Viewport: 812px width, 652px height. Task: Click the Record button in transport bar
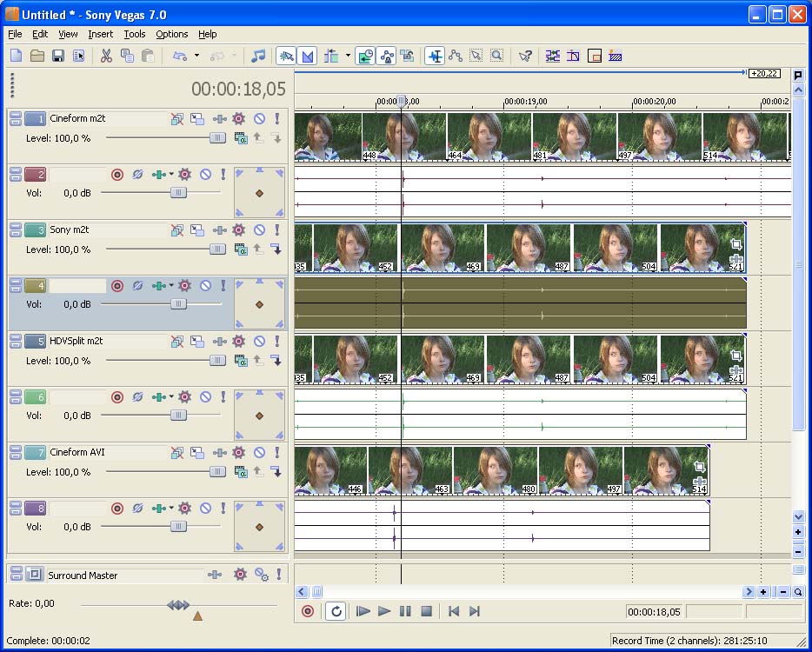308,612
